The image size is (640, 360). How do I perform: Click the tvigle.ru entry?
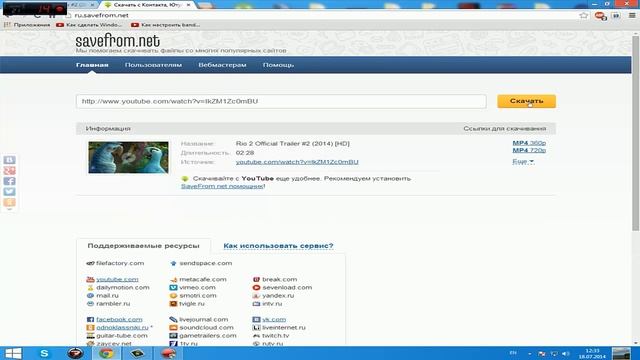coord(187,304)
